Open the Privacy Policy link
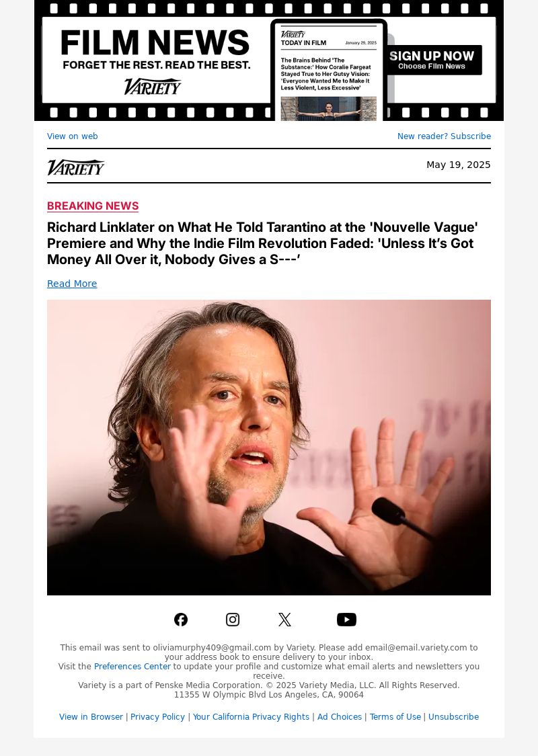 pyautogui.click(x=157, y=717)
